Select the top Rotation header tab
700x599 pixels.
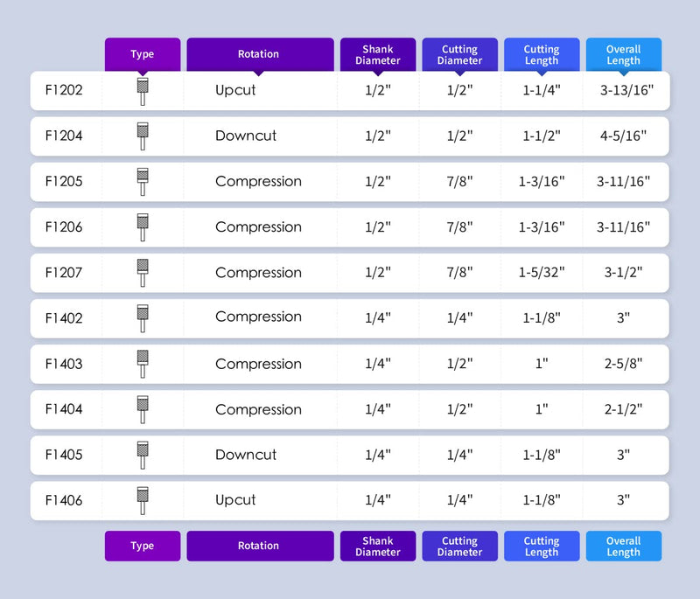[x=260, y=54]
